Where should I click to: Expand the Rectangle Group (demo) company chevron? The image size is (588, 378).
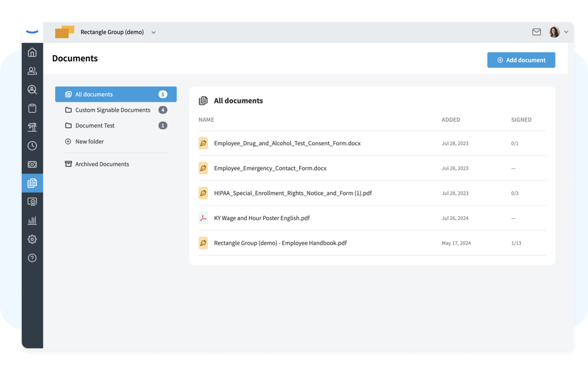coord(153,32)
